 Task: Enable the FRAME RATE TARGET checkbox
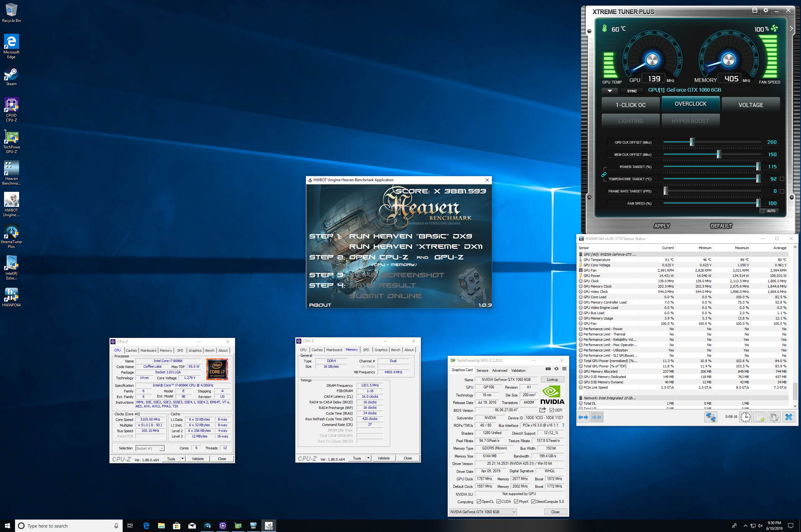pos(782,191)
